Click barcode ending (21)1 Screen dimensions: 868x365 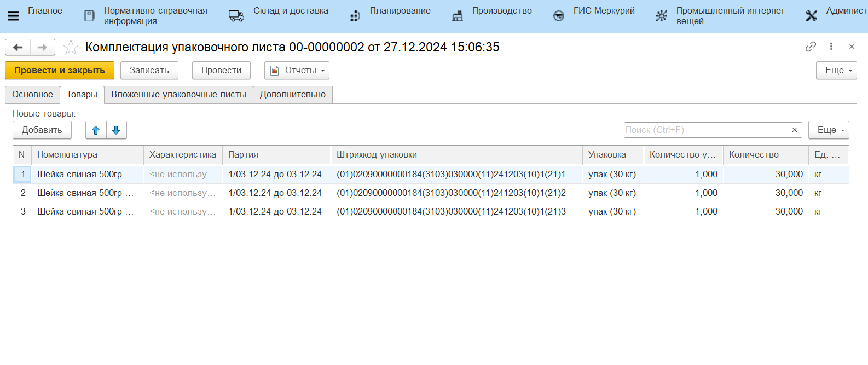pos(456,175)
